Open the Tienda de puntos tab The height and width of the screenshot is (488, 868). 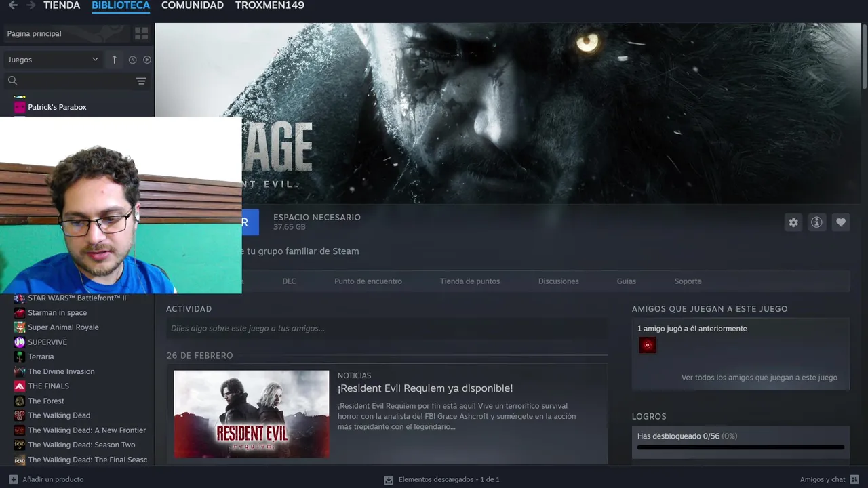click(x=470, y=281)
